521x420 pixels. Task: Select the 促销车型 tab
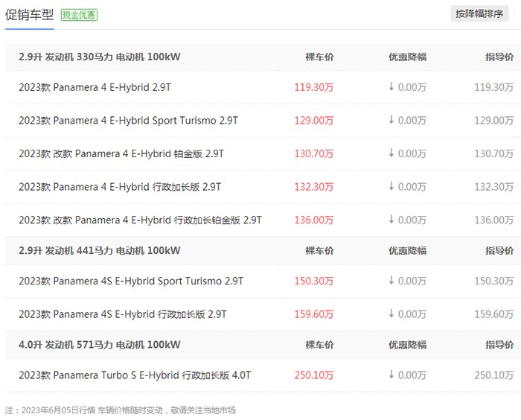29,15
